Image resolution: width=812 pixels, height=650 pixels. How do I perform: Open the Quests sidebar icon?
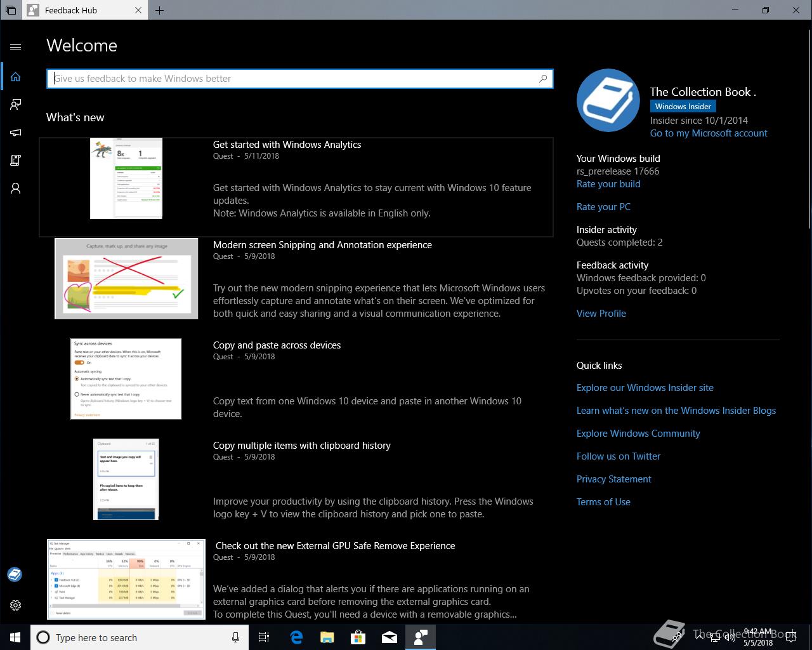click(x=16, y=161)
